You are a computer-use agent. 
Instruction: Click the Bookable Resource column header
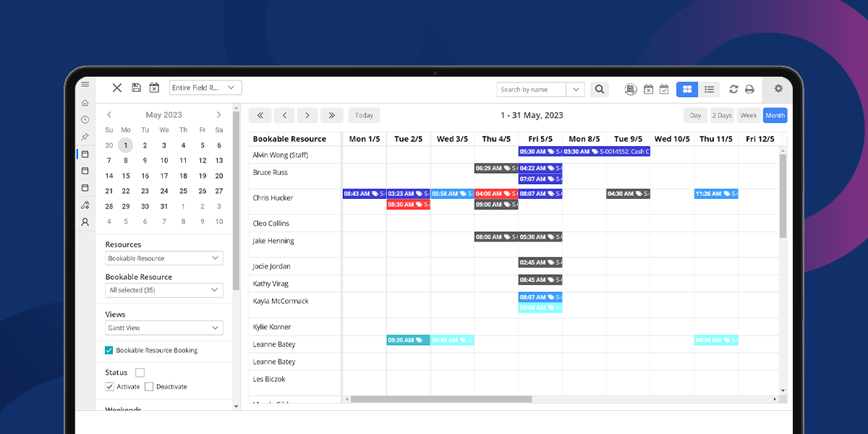click(295, 139)
